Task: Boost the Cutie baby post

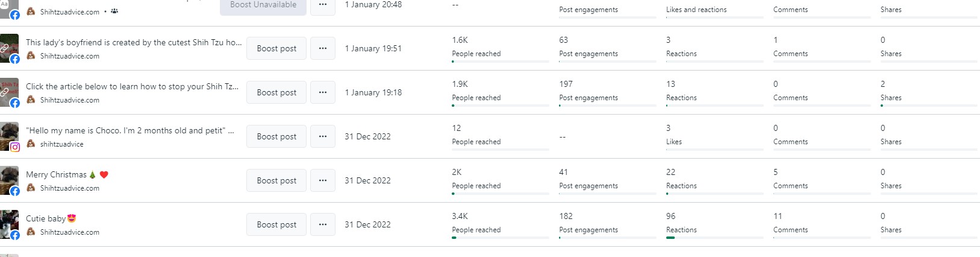Action: click(x=276, y=224)
